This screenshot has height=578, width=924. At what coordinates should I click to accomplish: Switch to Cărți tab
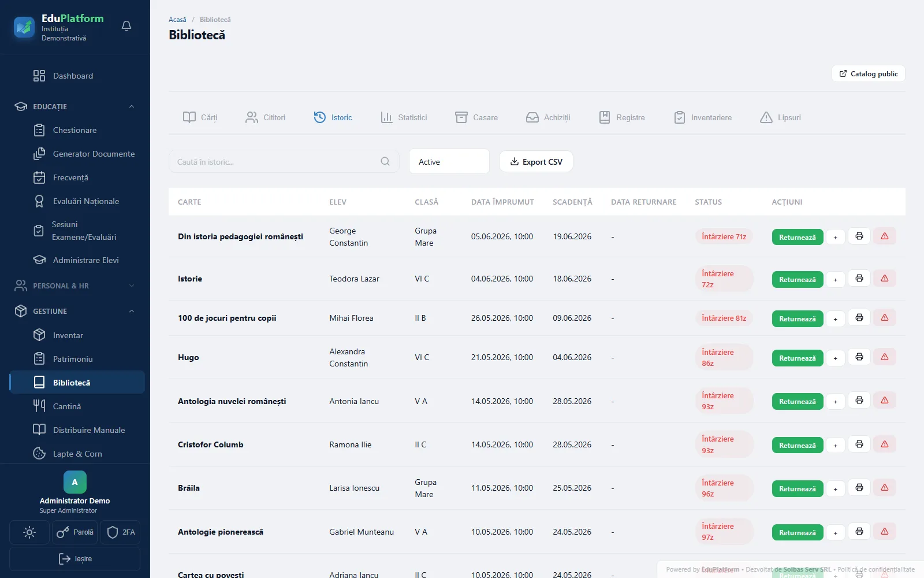[x=200, y=117]
